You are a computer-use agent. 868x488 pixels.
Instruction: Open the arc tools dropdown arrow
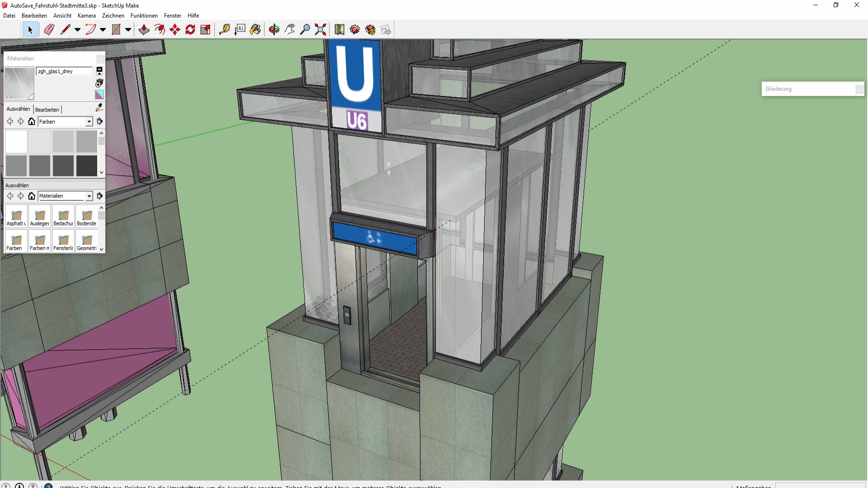[x=103, y=30]
